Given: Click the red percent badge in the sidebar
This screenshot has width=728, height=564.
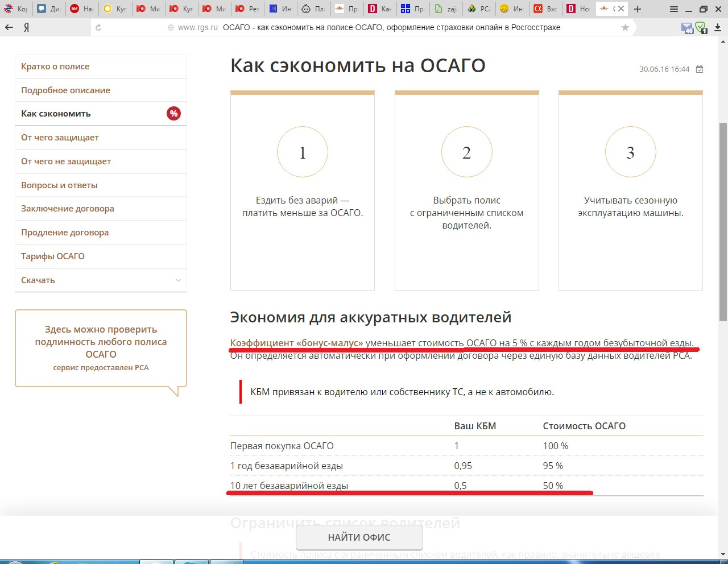Looking at the screenshot, I should pos(173,113).
